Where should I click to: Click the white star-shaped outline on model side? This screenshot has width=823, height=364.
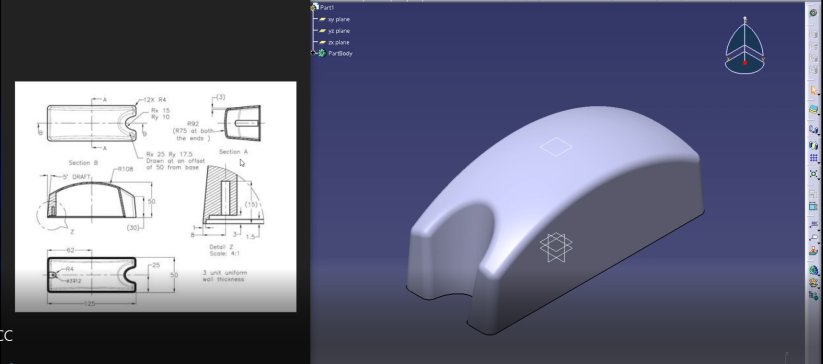point(556,248)
